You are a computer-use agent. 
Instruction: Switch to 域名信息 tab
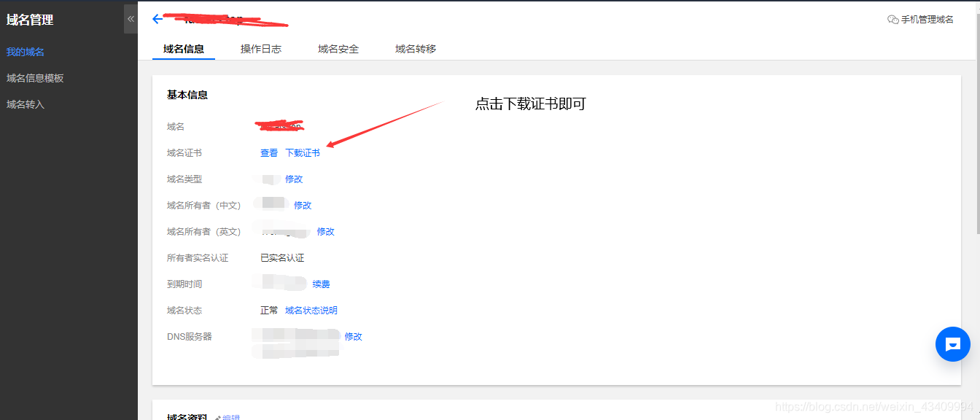pyautogui.click(x=184, y=49)
